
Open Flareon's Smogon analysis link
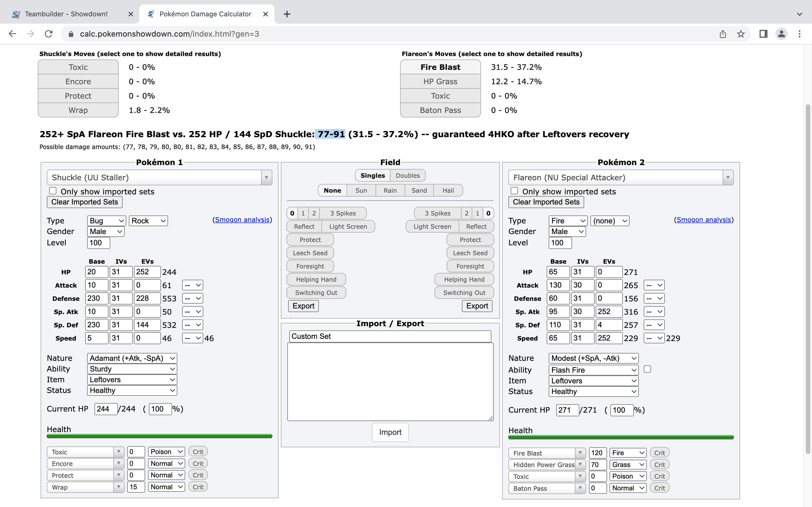[704, 220]
